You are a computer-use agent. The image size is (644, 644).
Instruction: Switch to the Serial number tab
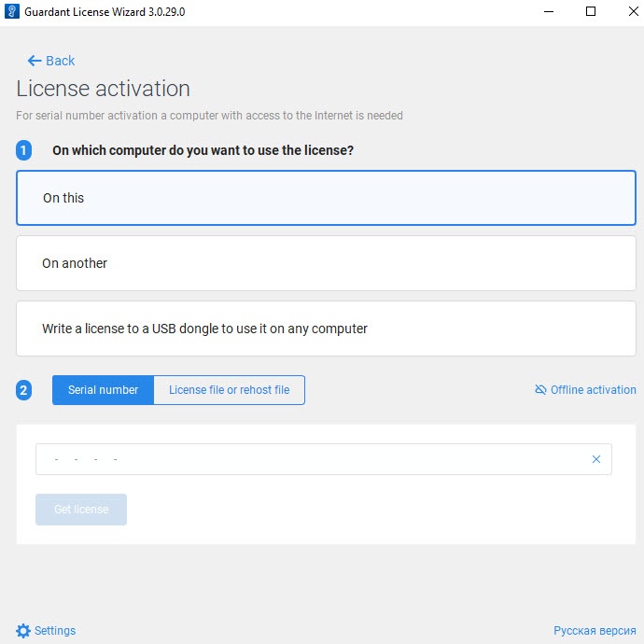pyautogui.click(x=103, y=390)
